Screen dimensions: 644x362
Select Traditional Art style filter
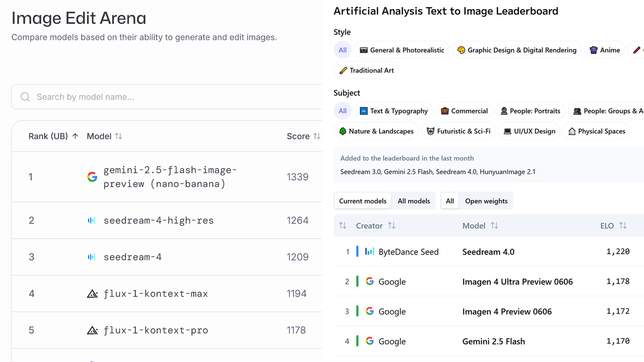[x=366, y=70]
